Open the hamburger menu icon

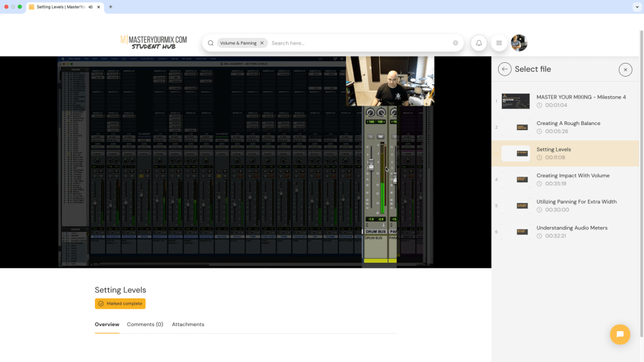pyautogui.click(x=499, y=43)
